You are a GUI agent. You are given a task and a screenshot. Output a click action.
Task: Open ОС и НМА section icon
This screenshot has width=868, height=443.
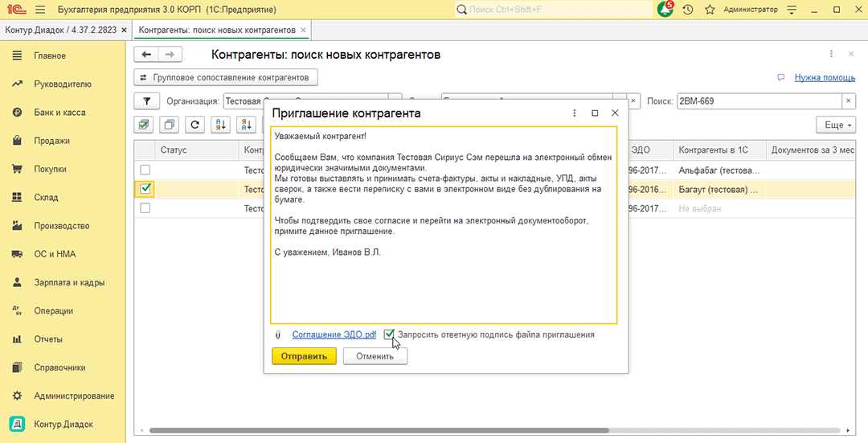point(17,254)
